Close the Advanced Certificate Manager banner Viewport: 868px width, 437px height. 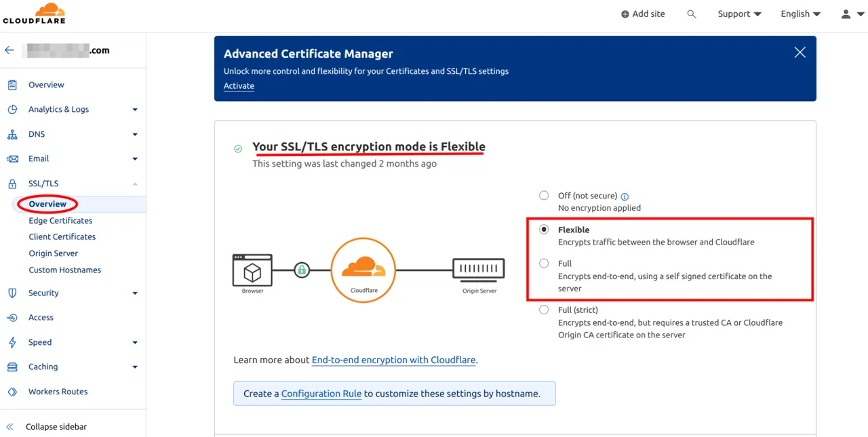click(800, 52)
